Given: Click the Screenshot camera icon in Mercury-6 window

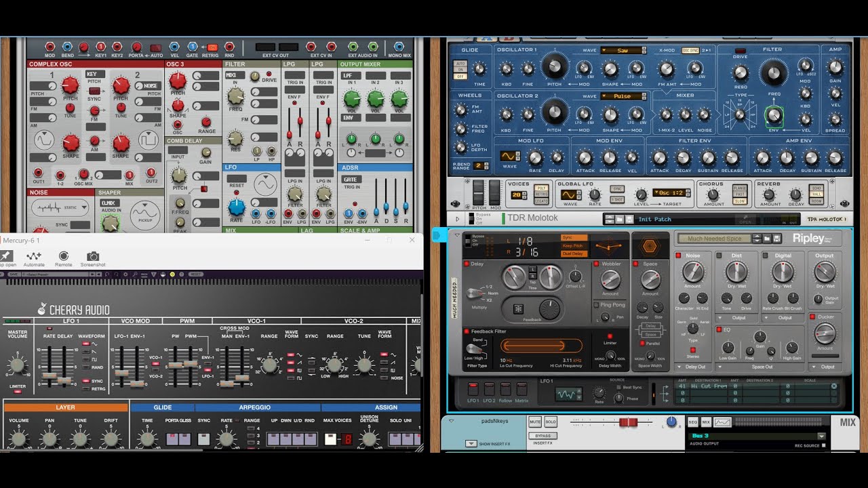Looking at the screenshot, I should coord(93,256).
